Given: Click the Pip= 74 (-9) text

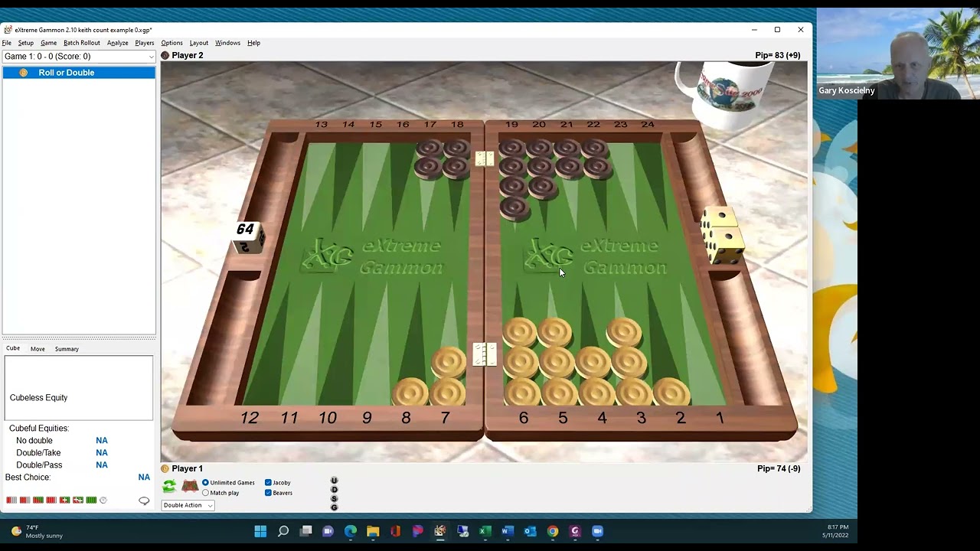Looking at the screenshot, I should pos(779,468).
